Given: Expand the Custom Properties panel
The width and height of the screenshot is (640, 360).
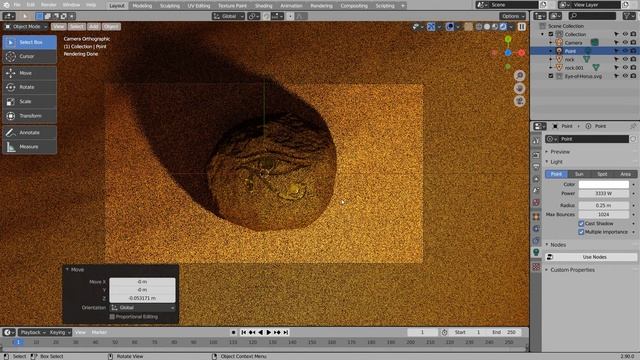Looking at the screenshot, I should point(572,270).
